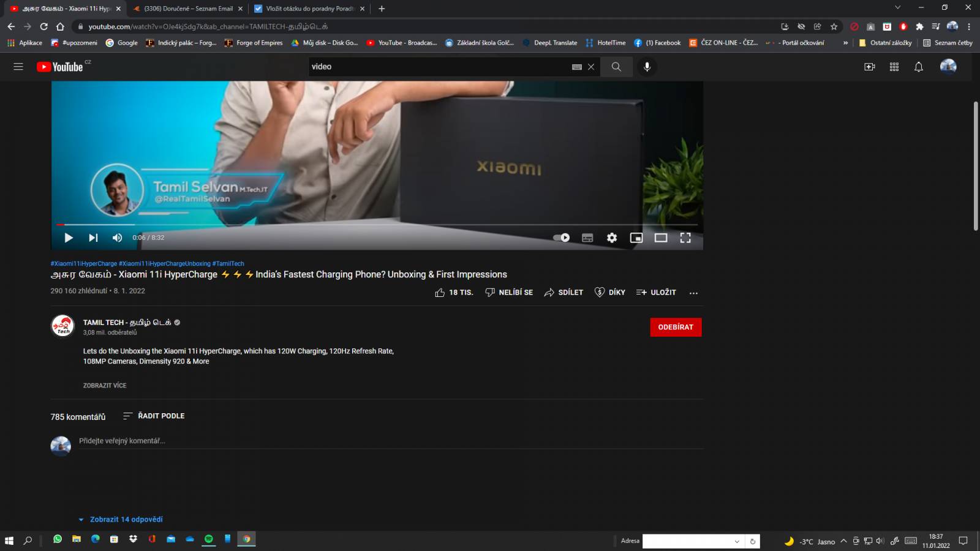The width and height of the screenshot is (980, 551).
Task: Subscribe with the ODEBÍRAT button
Action: coord(676,327)
